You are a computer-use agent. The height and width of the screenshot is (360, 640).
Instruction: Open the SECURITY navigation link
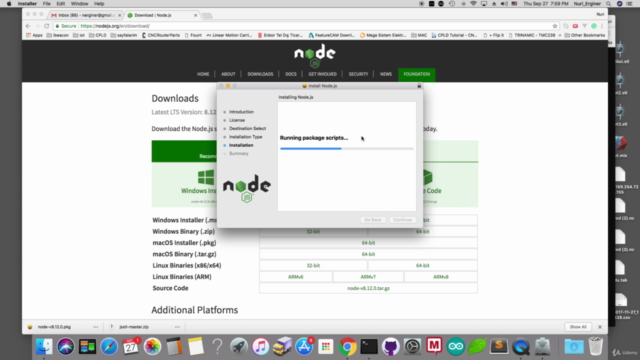(x=358, y=74)
